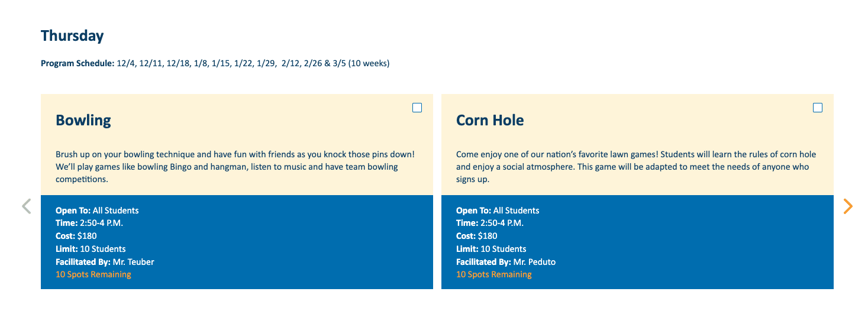Click the Corn Hole Cost $180 line

(477, 236)
